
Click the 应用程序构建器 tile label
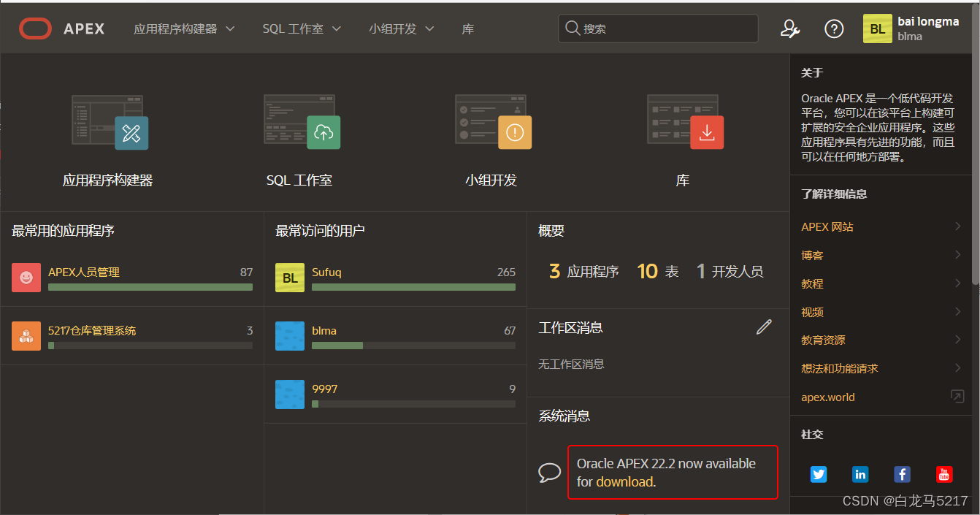(x=108, y=180)
